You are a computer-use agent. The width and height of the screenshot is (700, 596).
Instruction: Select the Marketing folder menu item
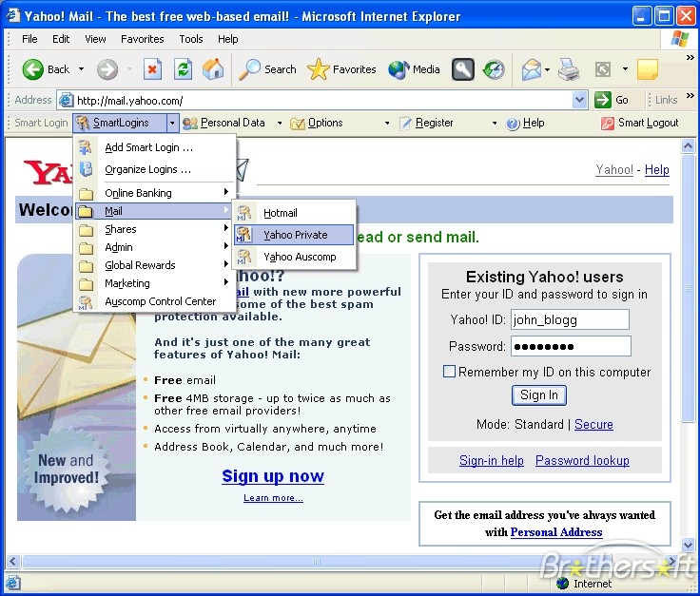153,283
